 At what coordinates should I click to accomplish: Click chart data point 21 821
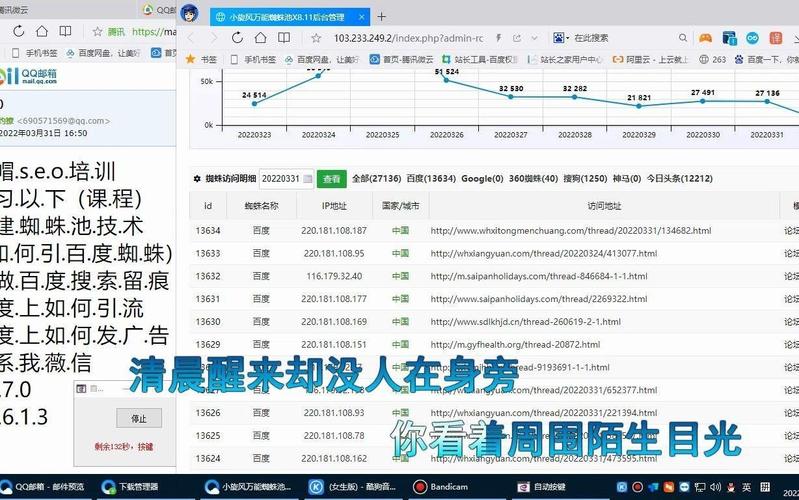click(639, 106)
